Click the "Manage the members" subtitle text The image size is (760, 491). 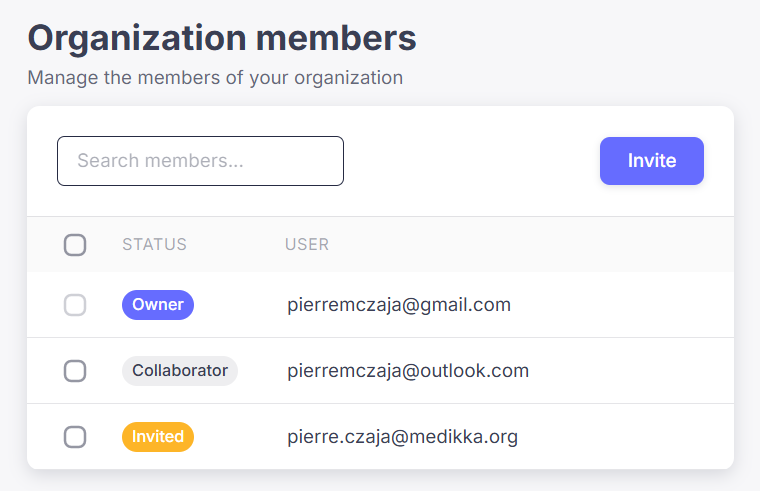point(215,78)
